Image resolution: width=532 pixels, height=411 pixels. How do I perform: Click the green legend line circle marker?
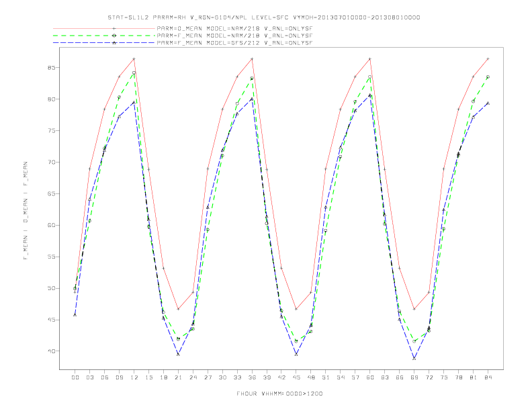click(114, 36)
